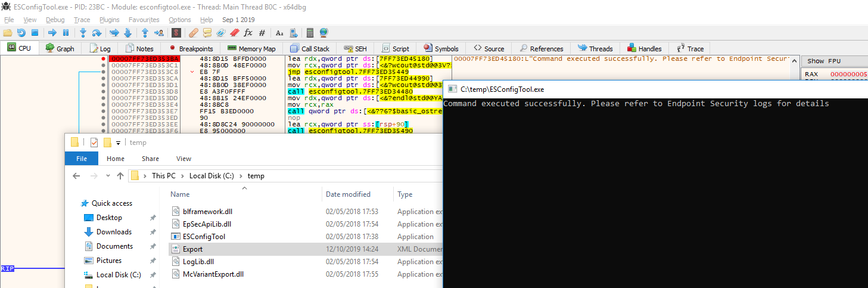Switch to the Handles tab
This screenshot has height=288, width=868.
click(x=644, y=48)
